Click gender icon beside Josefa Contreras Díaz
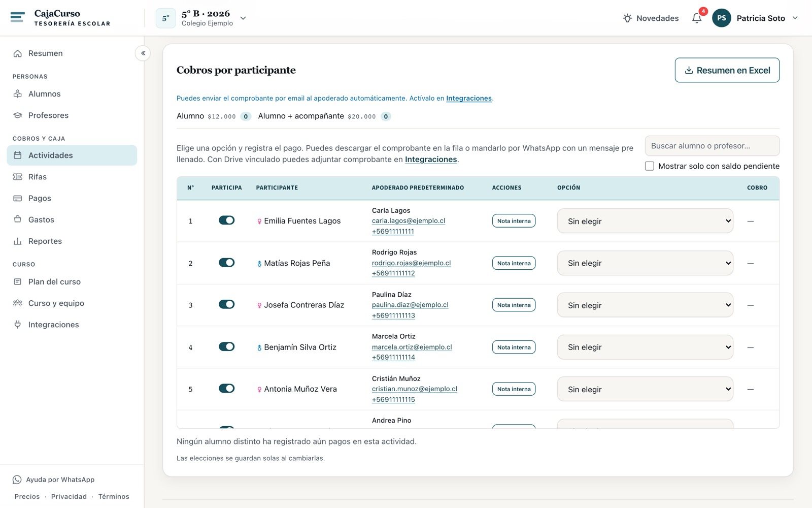812x508 pixels. tap(259, 305)
